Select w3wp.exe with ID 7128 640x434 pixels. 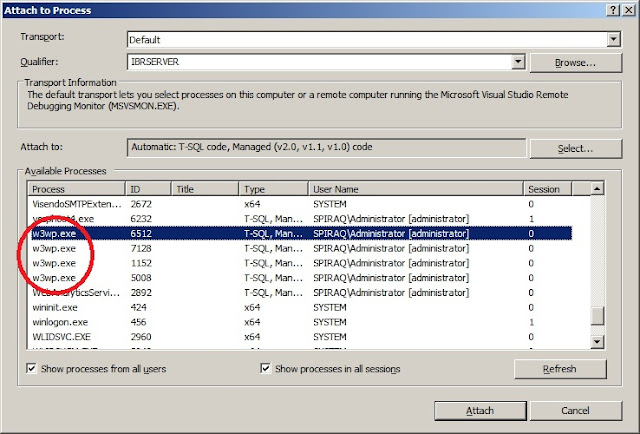point(300,248)
